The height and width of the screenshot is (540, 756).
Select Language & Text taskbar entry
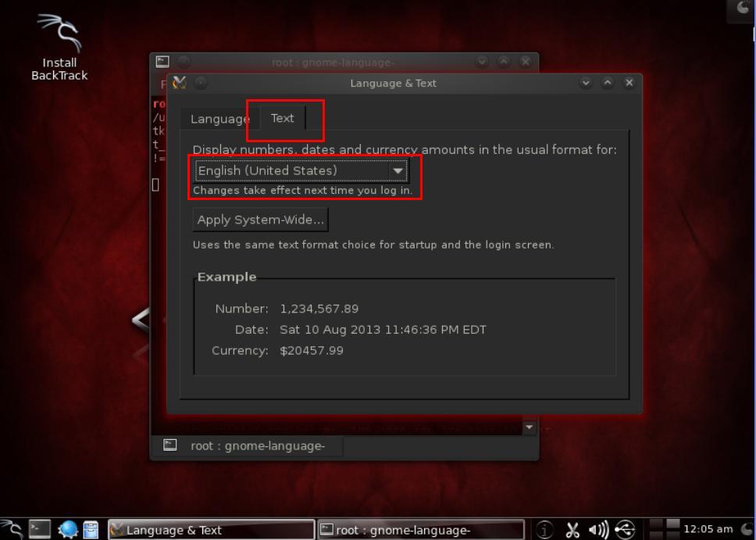pyautogui.click(x=211, y=530)
